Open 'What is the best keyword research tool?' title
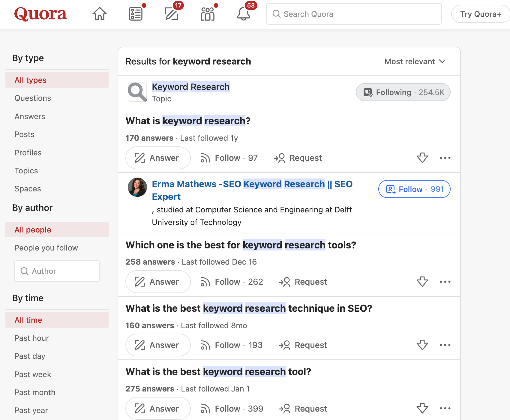The image size is (510, 420). pyautogui.click(x=218, y=371)
